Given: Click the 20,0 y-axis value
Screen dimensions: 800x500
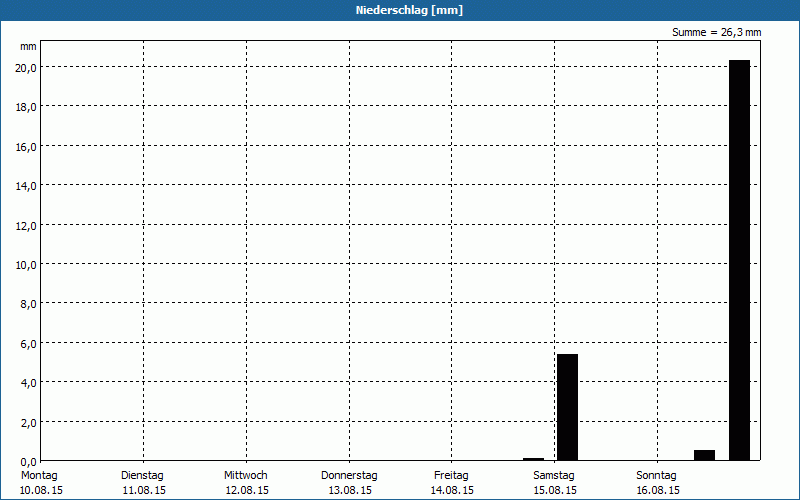Looking at the screenshot, I should [26, 68].
